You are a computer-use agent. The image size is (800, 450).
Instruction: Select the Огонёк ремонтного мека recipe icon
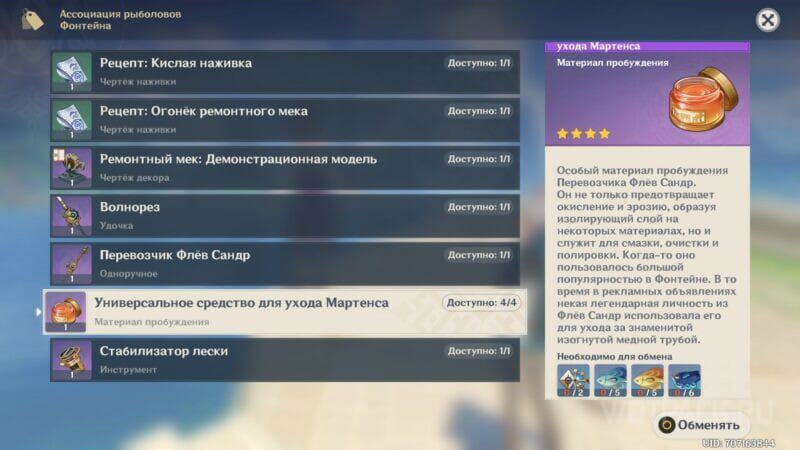(71, 120)
